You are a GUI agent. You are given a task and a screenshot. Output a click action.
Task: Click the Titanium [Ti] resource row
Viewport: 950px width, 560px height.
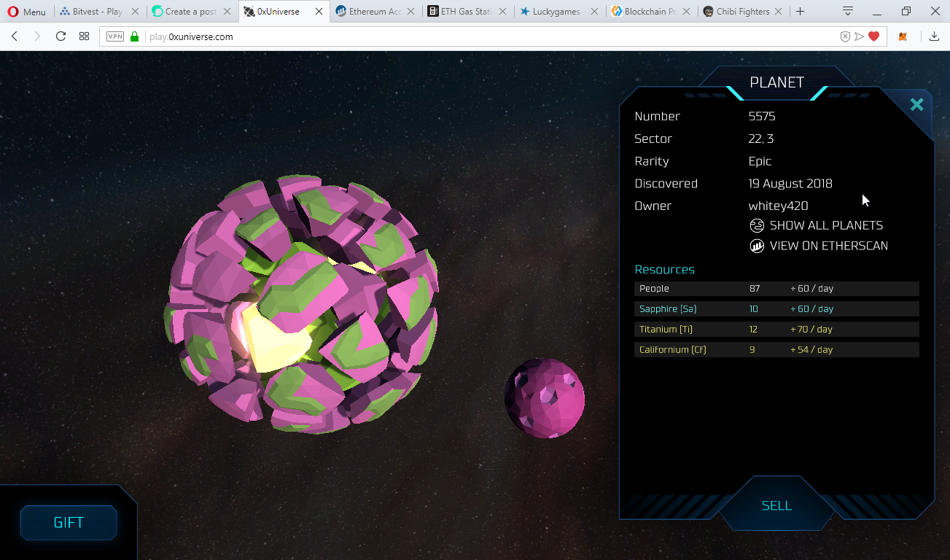(x=776, y=330)
